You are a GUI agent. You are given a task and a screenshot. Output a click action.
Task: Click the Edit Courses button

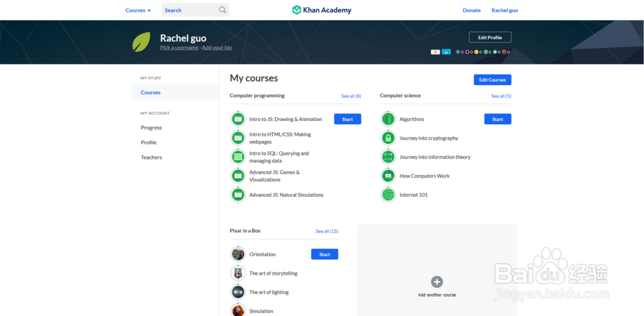point(493,80)
